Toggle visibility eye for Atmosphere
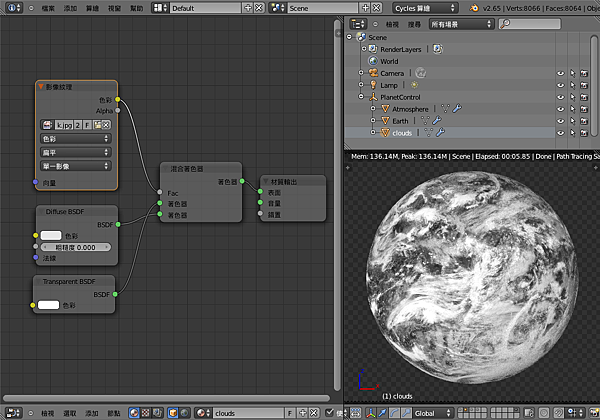Image resolution: width=600 pixels, height=420 pixels. (560, 109)
